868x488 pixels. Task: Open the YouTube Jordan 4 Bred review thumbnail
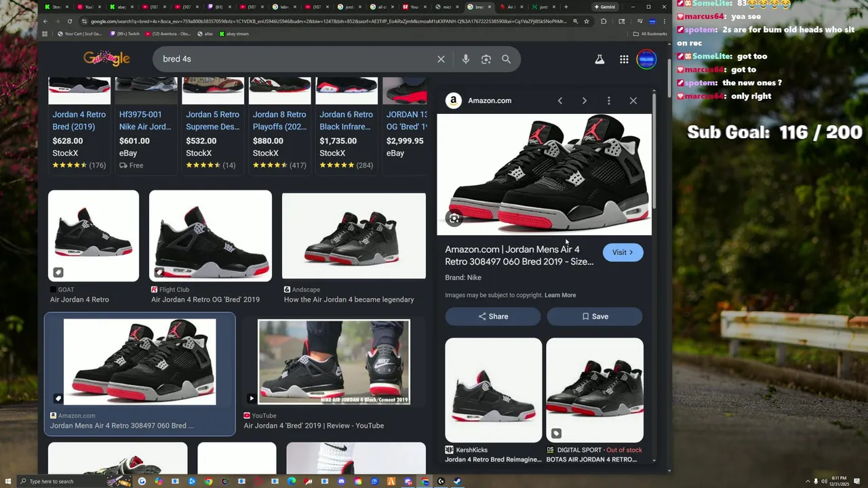click(334, 362)
